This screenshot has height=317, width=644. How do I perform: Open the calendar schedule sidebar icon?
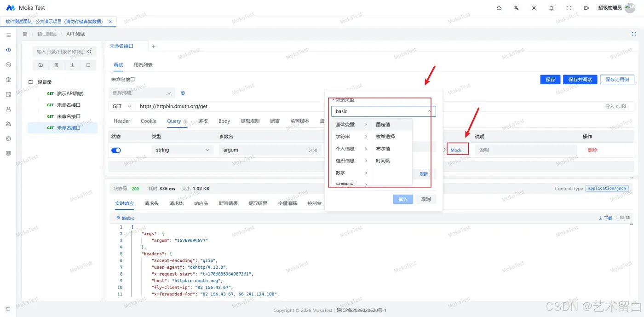8,94
